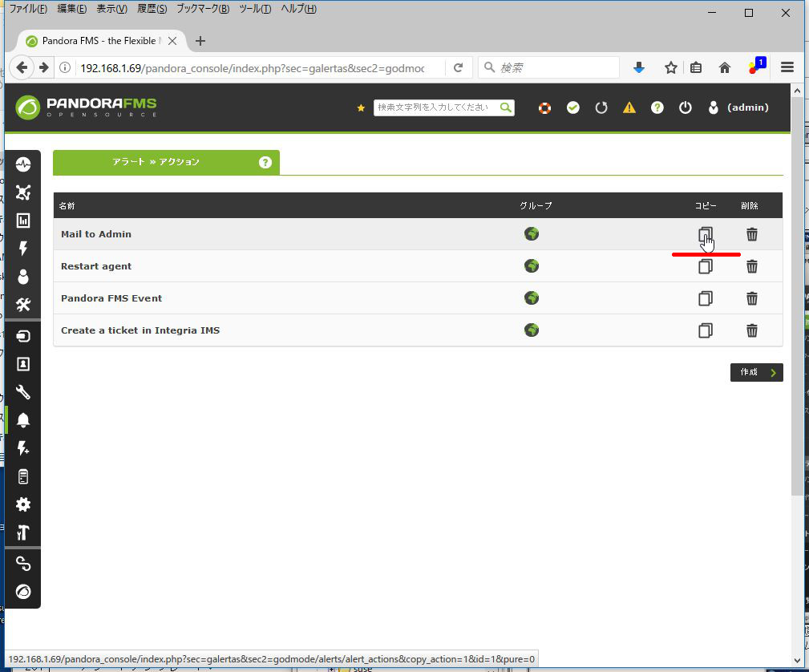The height and width of the screenshot is (672, 809).
Task: Click the browser downloads arrow
Action: pos(639,67)
